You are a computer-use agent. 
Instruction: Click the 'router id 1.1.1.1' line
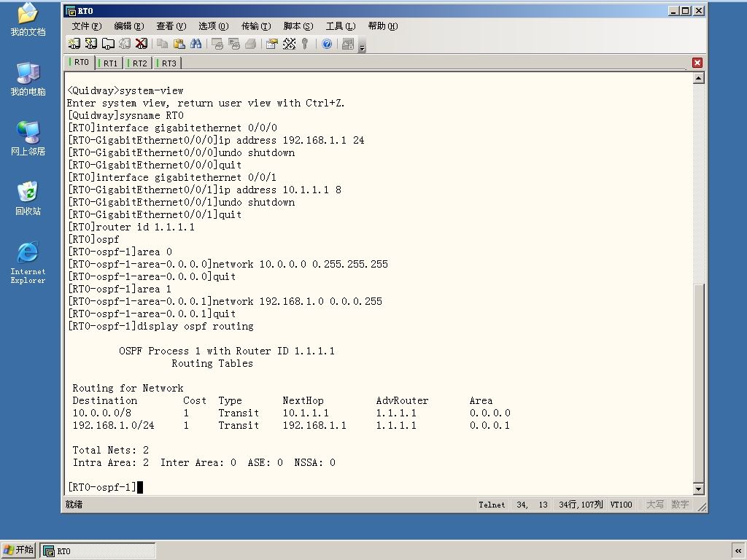tap(131, 227)
